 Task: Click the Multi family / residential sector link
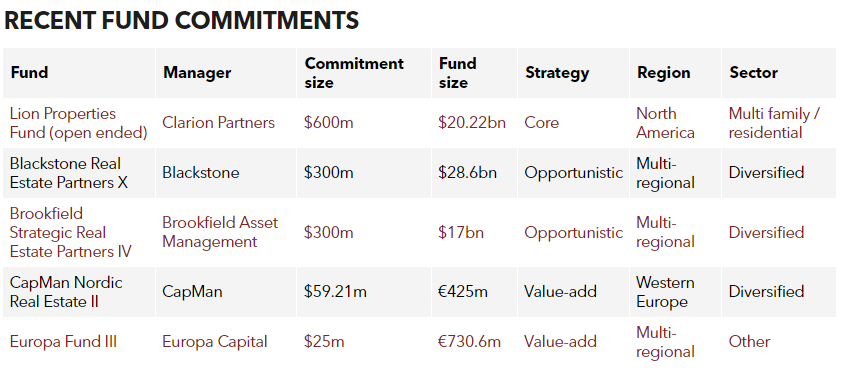[774, 123]
